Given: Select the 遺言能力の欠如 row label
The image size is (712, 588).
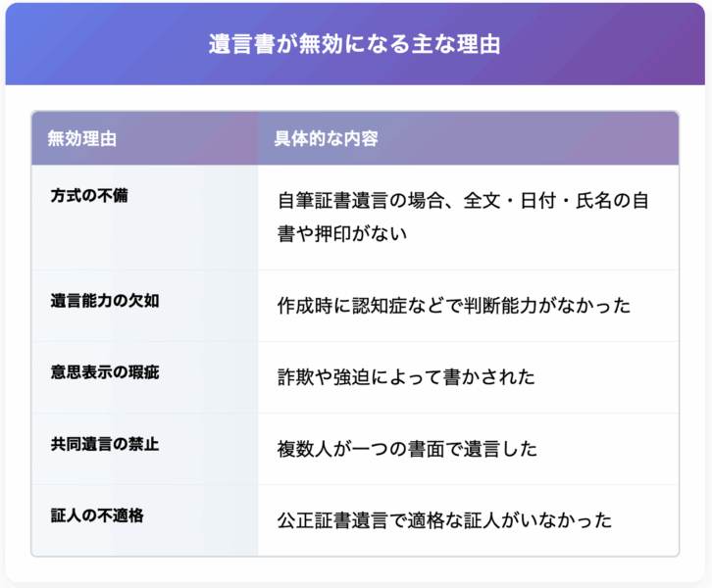Looking at the screenshot, I should click(x=105, y=300).
